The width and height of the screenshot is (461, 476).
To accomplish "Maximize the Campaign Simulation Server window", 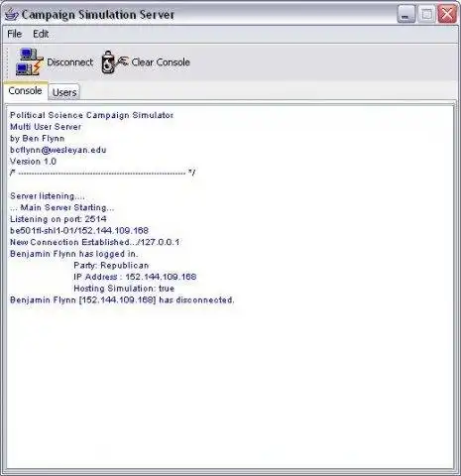I will pyautogui.click(x=426, y=14).
